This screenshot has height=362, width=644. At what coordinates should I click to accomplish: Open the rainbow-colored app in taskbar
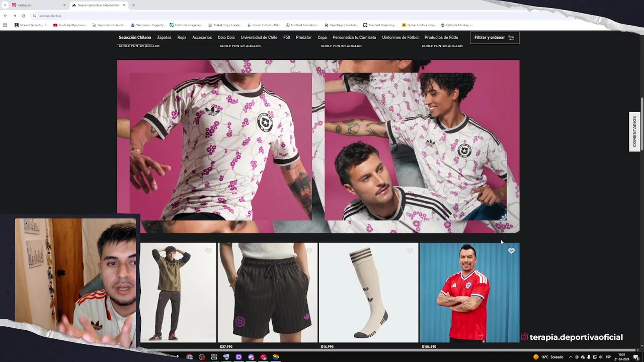click(276, 357)
